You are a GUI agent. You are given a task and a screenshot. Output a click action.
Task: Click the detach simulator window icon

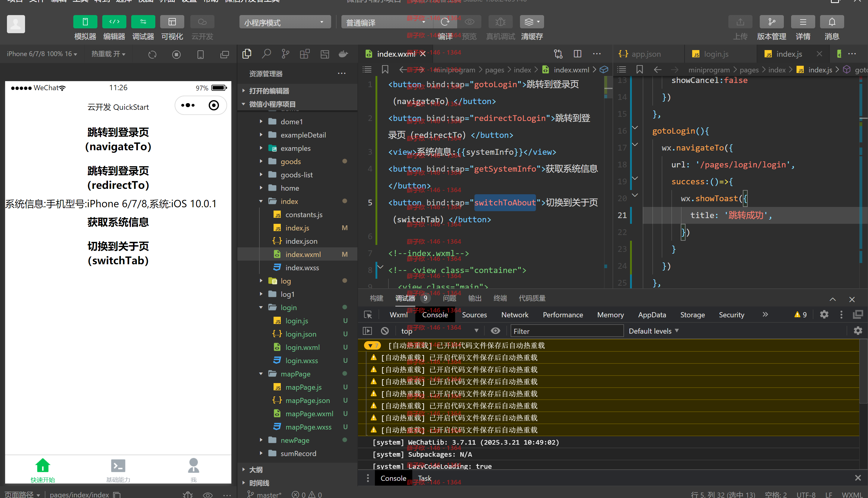(x=224, y=54)
